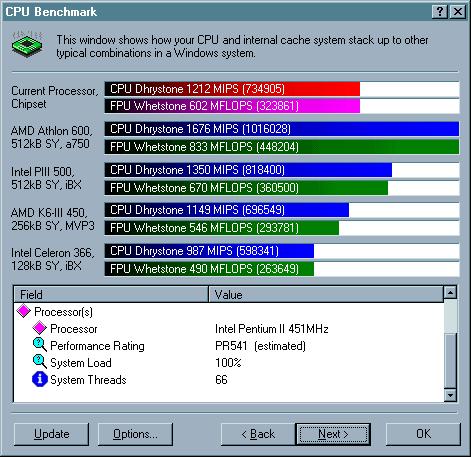Viewport: 471px width, 457px height.
Task: Go back with the Back button
Action: (x=258, y=434)
